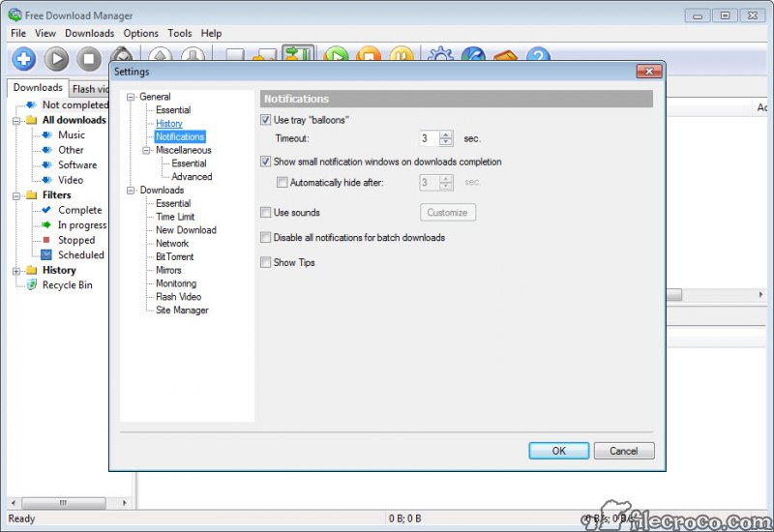Switch to the Flash video tab

click(89, 89)
